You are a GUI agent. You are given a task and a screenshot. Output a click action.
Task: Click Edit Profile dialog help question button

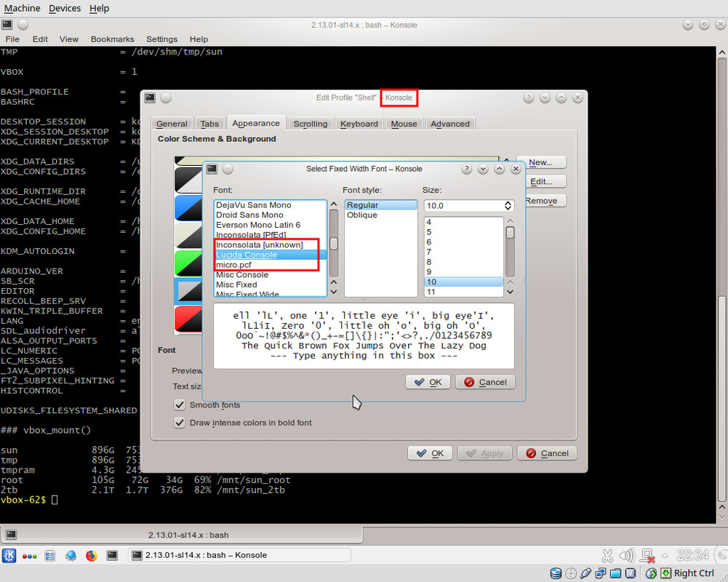point(528,97)
